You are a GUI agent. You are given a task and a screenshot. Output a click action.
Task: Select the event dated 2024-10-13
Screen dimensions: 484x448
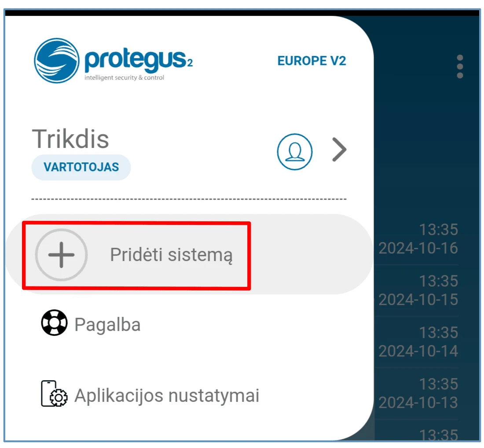418,393
